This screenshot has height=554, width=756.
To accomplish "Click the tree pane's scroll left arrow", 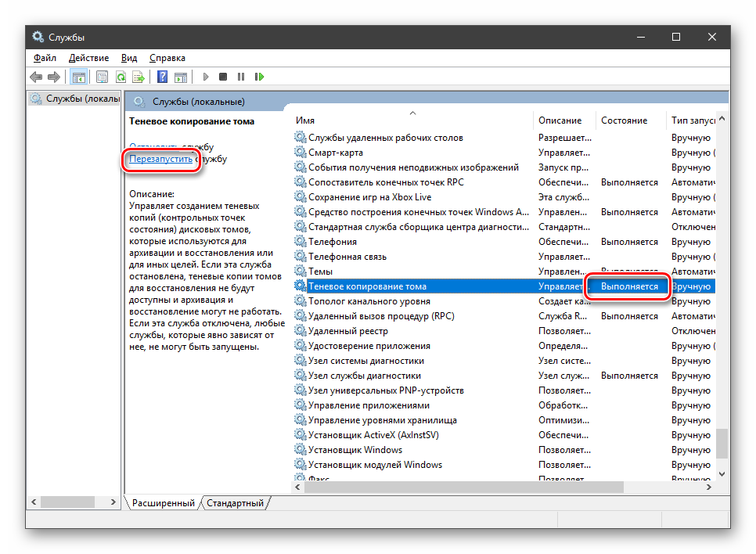I will 34,502.
